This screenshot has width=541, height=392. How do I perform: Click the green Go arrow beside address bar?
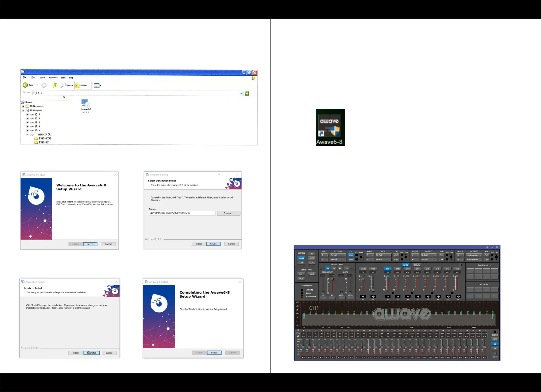pyautogui.click(x=247, y=93)
